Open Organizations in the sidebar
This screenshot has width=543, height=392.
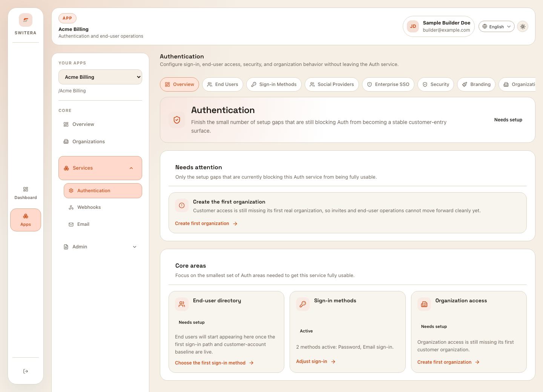(x=100, y=142)
